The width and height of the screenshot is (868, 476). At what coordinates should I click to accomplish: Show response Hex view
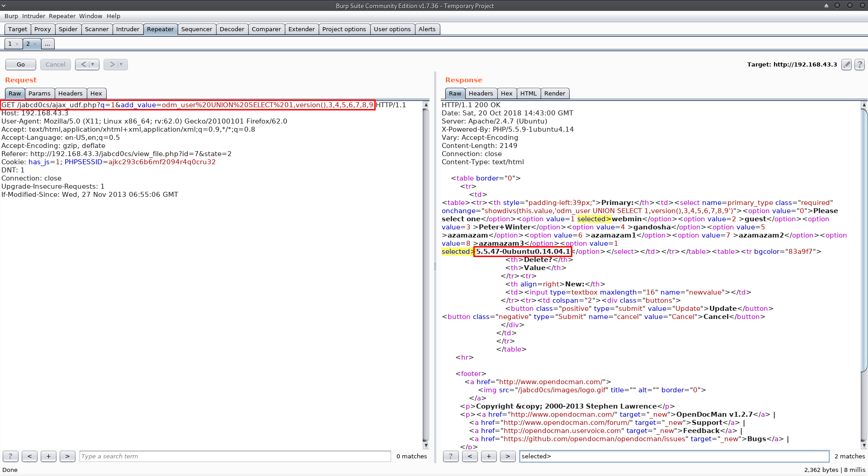coord(507,93)
